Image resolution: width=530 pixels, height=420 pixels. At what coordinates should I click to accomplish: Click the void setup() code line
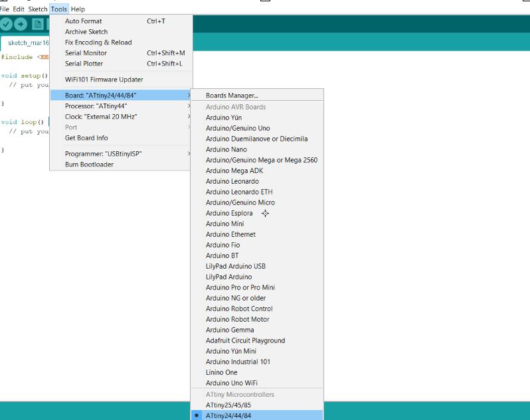(25, 76)
